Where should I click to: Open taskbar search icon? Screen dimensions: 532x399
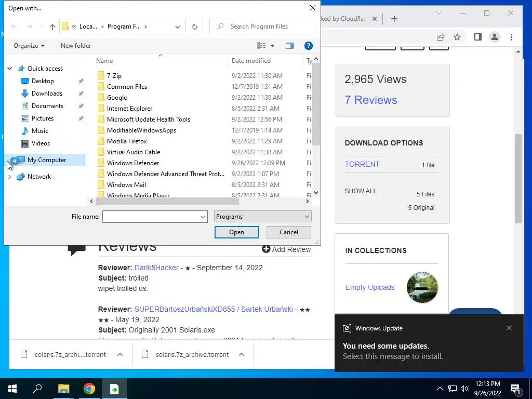point(37,389)
